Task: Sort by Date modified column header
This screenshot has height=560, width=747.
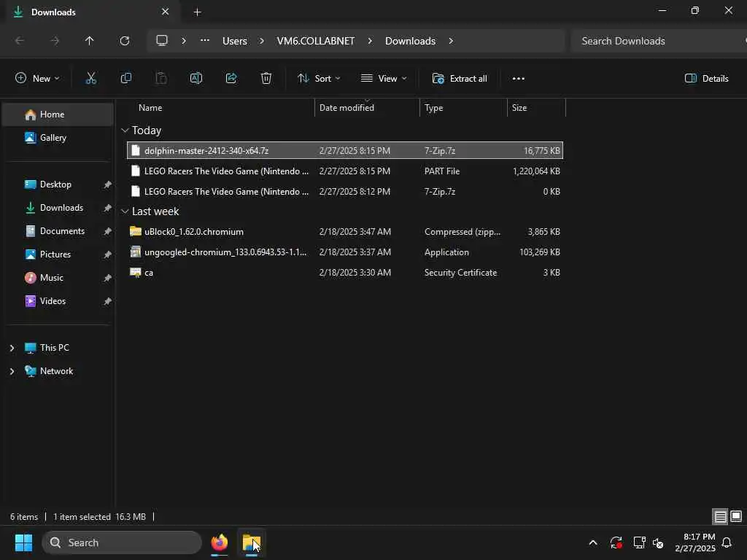Action: [x=367, y=108]
